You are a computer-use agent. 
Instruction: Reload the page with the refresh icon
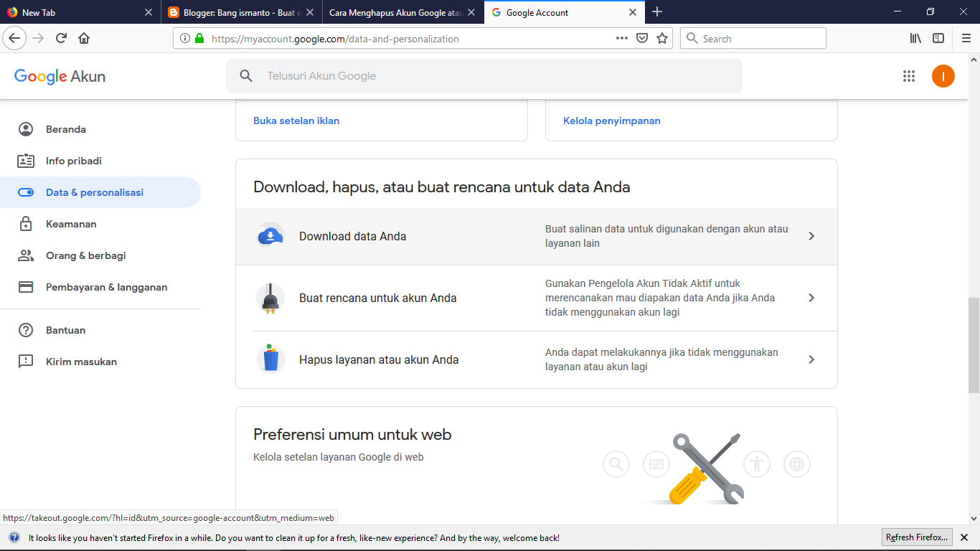pyautogui.click(x=62, y=39)
